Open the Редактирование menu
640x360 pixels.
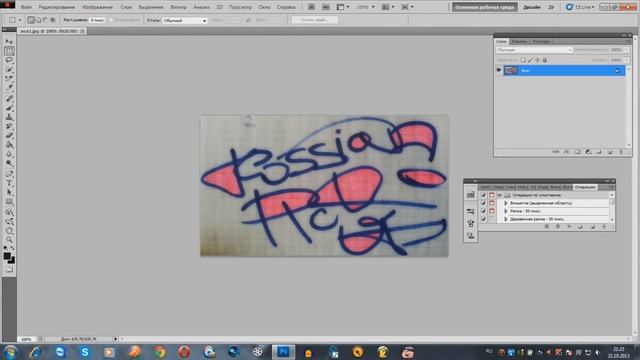coord(57,7)
